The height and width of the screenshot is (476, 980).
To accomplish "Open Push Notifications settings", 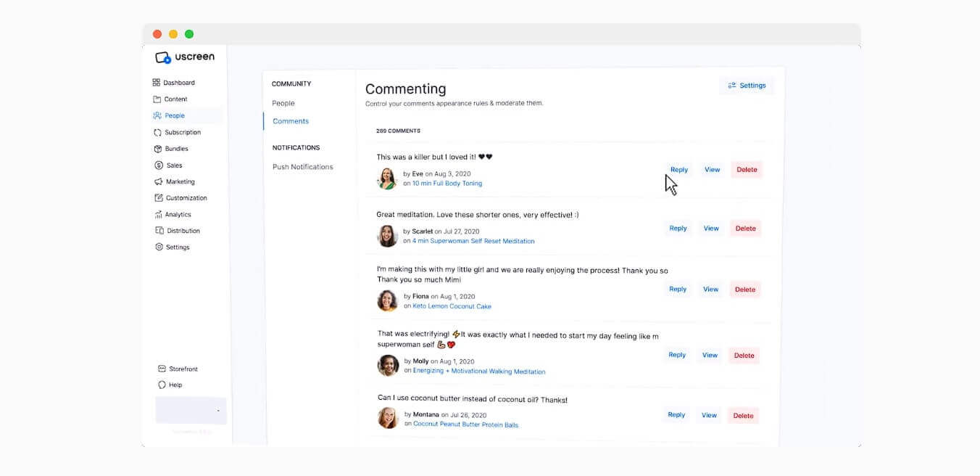I will tap(302, 166).
